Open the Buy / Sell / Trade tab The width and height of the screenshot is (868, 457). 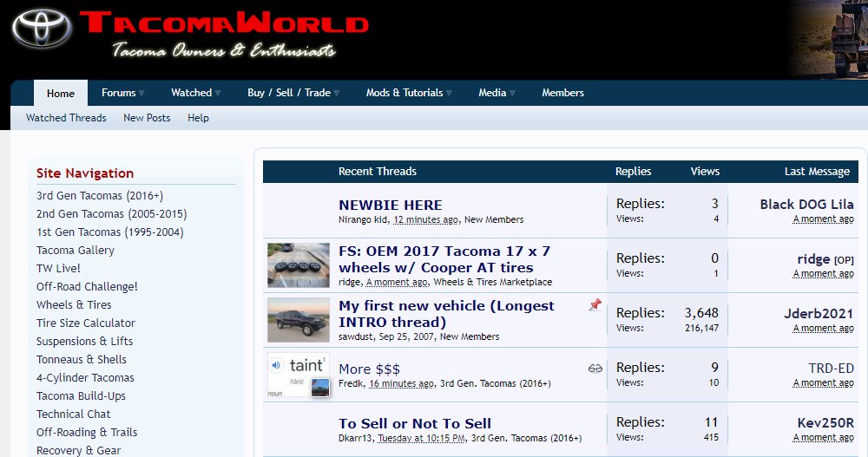click(x=288, y=93)
